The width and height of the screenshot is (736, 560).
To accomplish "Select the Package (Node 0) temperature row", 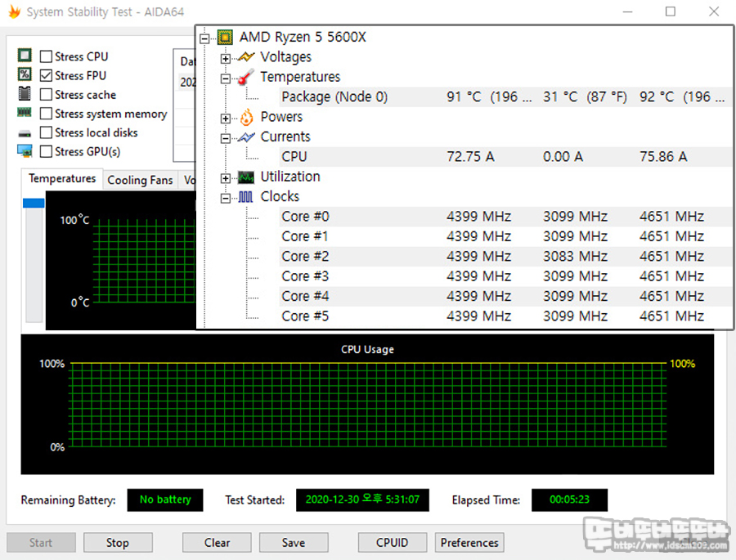I will coord(505,97).
